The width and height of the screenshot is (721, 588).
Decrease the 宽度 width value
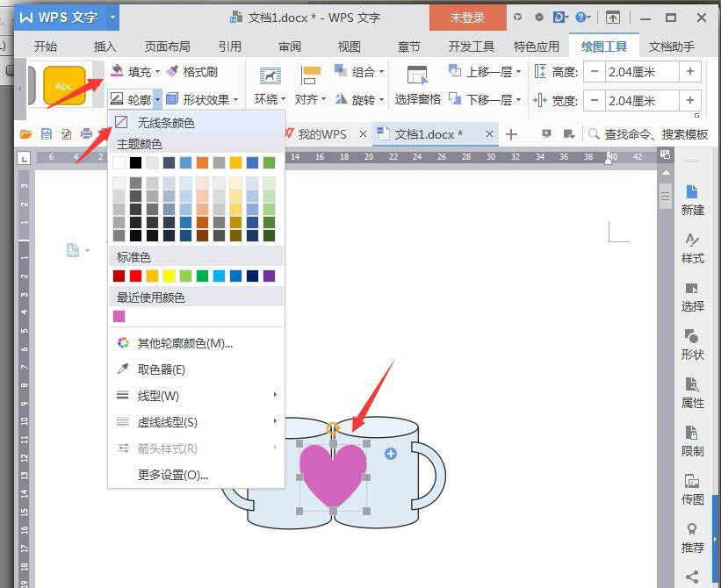click(x=595, y=101)
